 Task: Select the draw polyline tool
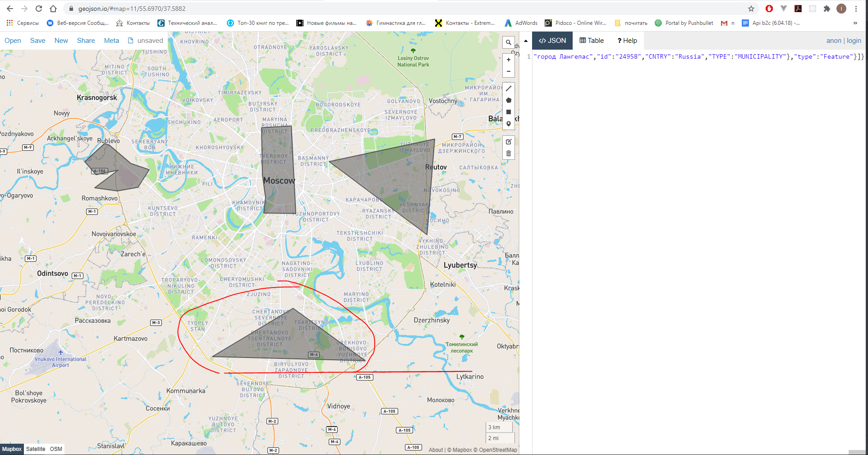(x=509, y=88)
